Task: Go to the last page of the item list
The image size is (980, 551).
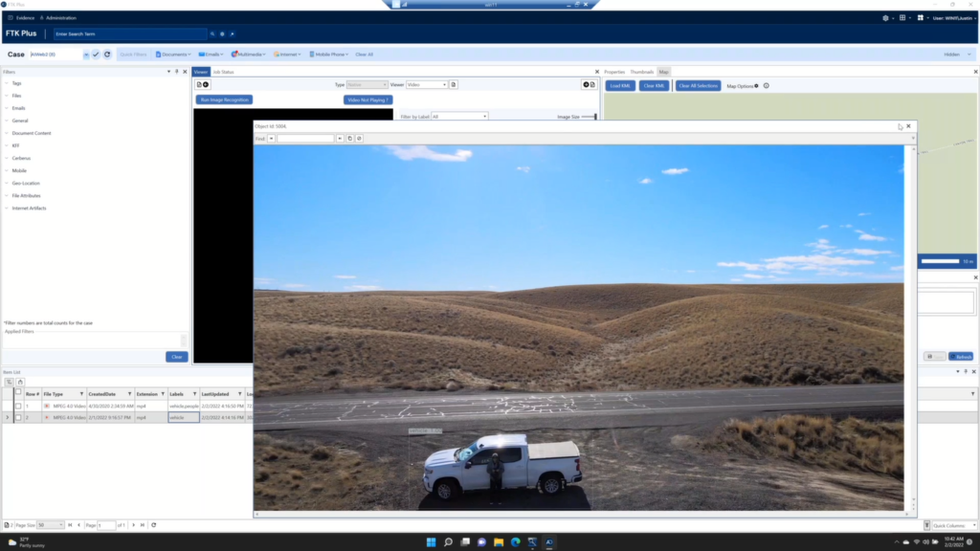Action: pos(143,525)
